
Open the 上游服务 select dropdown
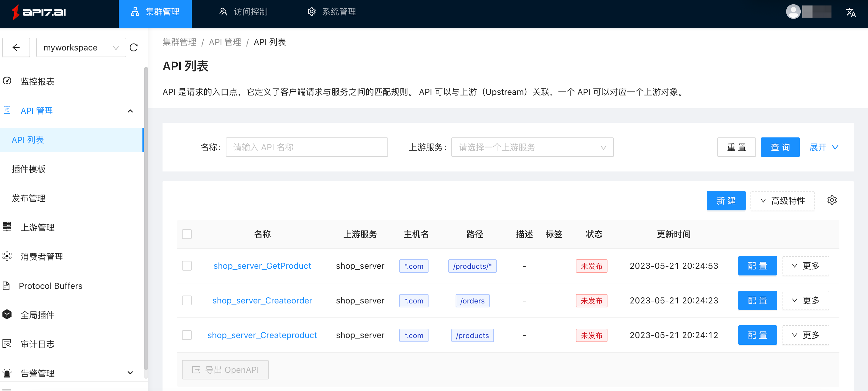(532, 147)
